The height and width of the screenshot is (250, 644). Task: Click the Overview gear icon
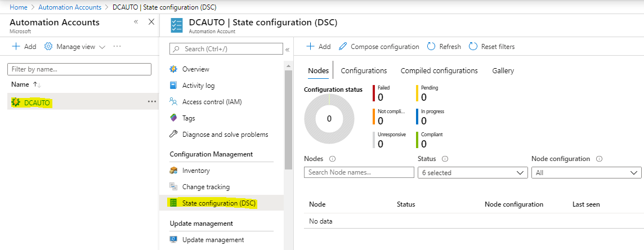pos(173,69)
